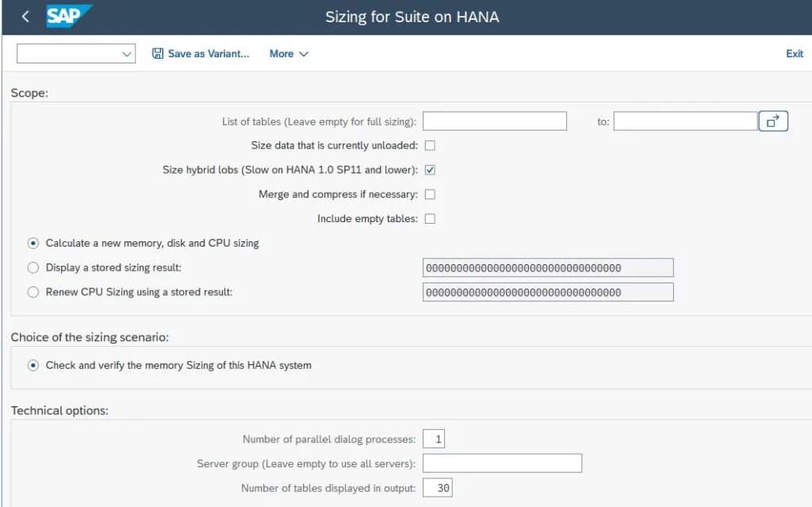The image size is (812, 507).
Task: Click Number of parallel dialog processes field
Action: (x=434, y=439)
